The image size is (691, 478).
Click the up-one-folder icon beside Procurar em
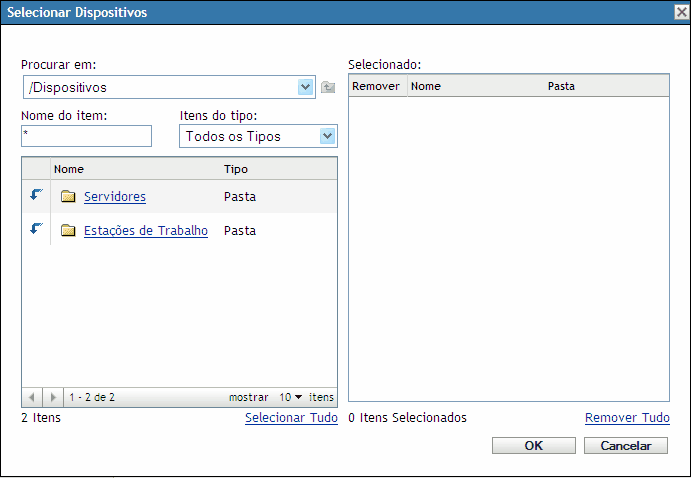click(327, 88)
